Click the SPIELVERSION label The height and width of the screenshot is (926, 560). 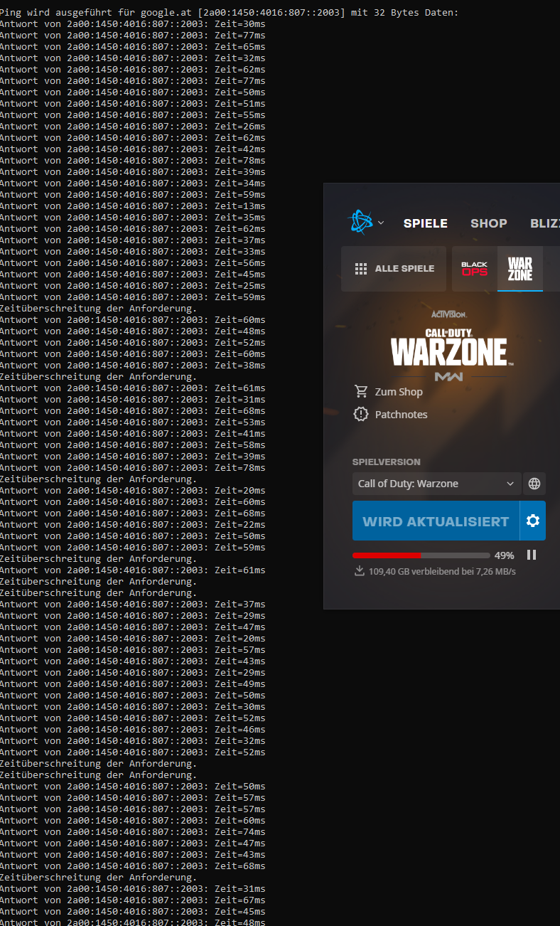387,462
